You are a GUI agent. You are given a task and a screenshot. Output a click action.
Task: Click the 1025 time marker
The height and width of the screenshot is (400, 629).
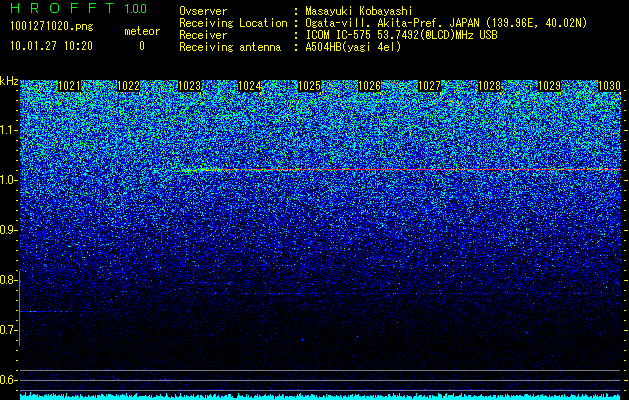(x=309, y=86)
